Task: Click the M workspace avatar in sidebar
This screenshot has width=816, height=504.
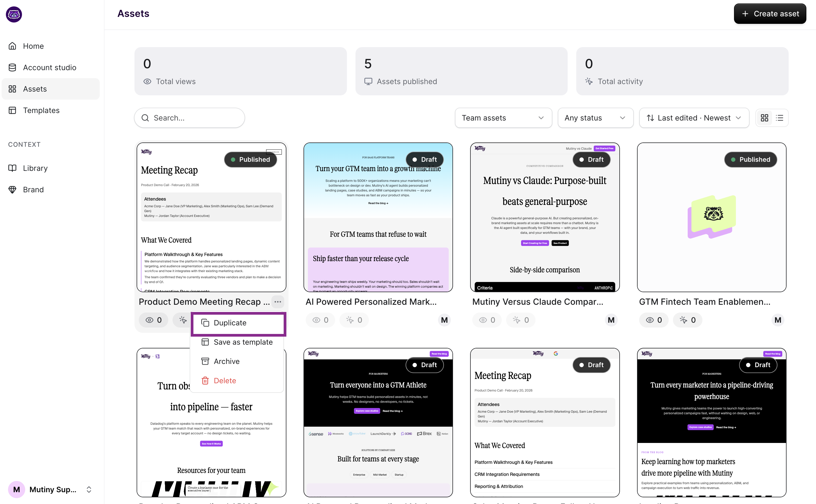Action: 16,489
